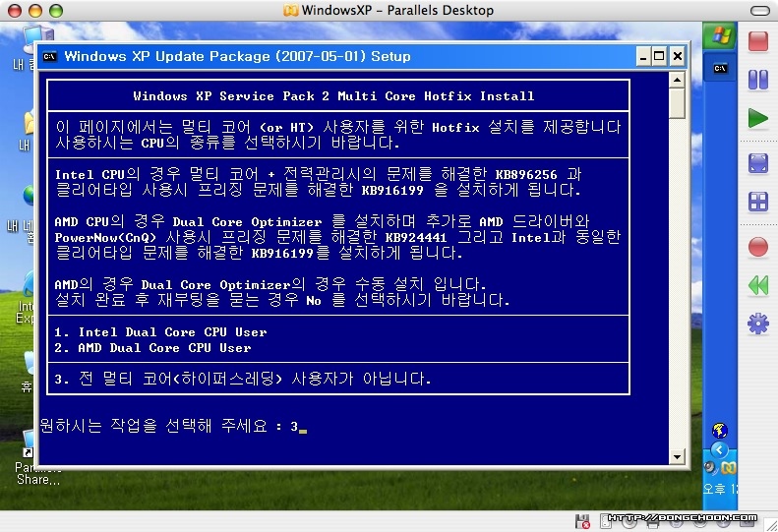
Task: Click the green double-arrow revert icon
Action: click(x=757, y=285)
